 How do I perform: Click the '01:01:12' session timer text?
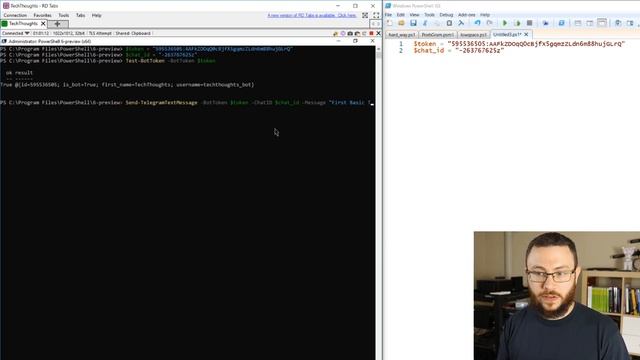coord(41,33)
